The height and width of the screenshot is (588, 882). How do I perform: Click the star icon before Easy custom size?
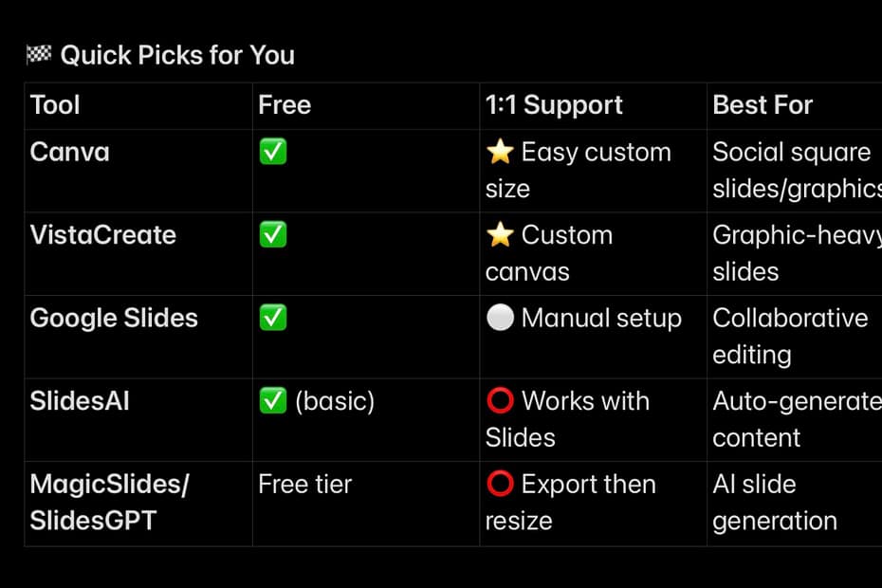(500, 153)
